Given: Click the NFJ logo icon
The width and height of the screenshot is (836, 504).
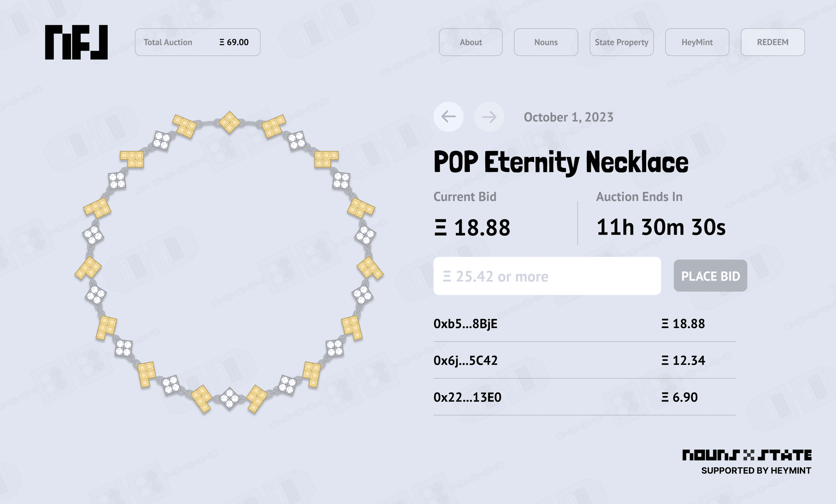Looking at the screenshot, I should click(76, 42).
